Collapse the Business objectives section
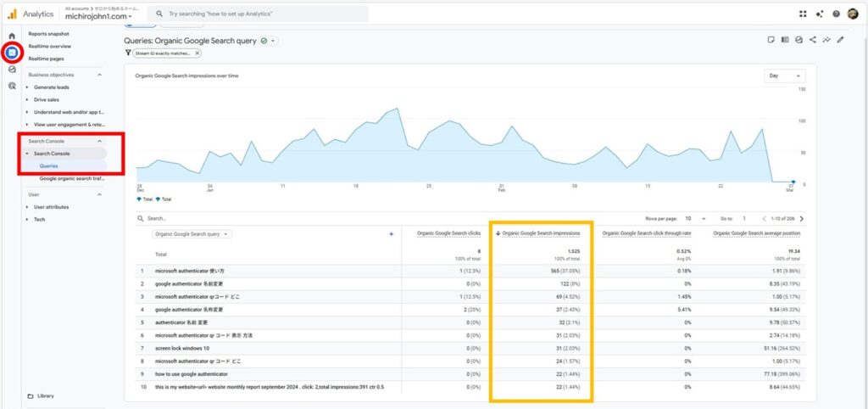This screenshot has width=868, height=409. click(x=100, y=75)
